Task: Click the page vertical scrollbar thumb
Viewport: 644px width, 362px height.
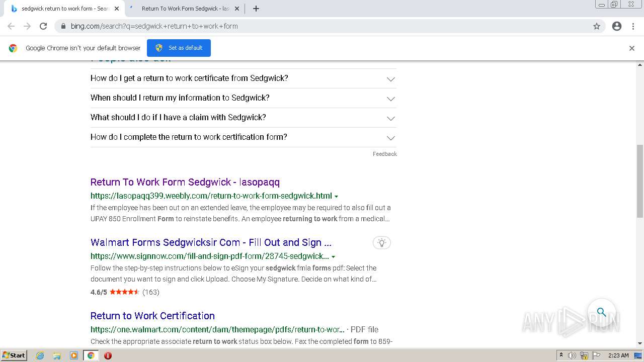Action: pos(640,181)
